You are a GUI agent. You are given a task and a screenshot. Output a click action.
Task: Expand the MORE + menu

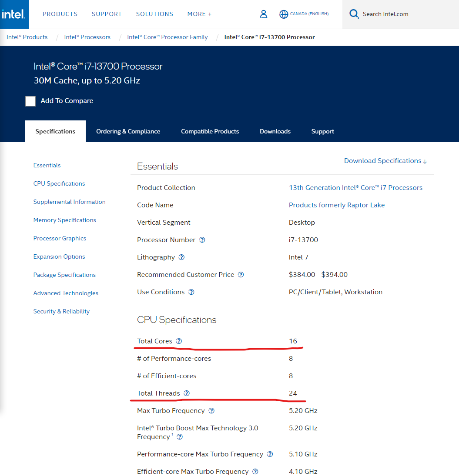pyautogui.click(x=199, y=14)
